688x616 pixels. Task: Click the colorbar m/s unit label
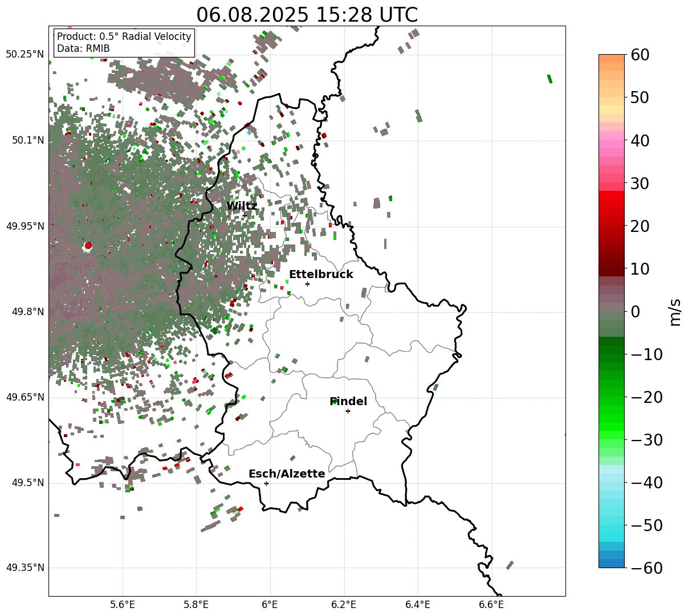675,311
